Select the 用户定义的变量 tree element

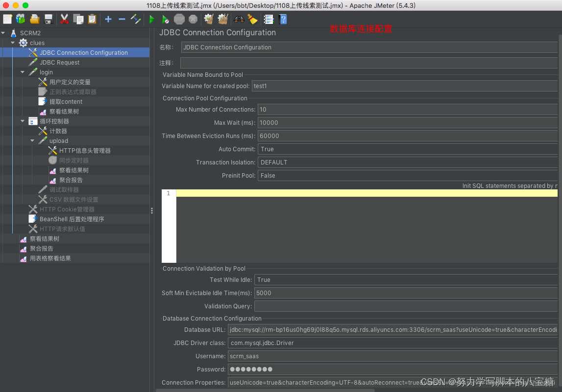click(x=70, y=82)
